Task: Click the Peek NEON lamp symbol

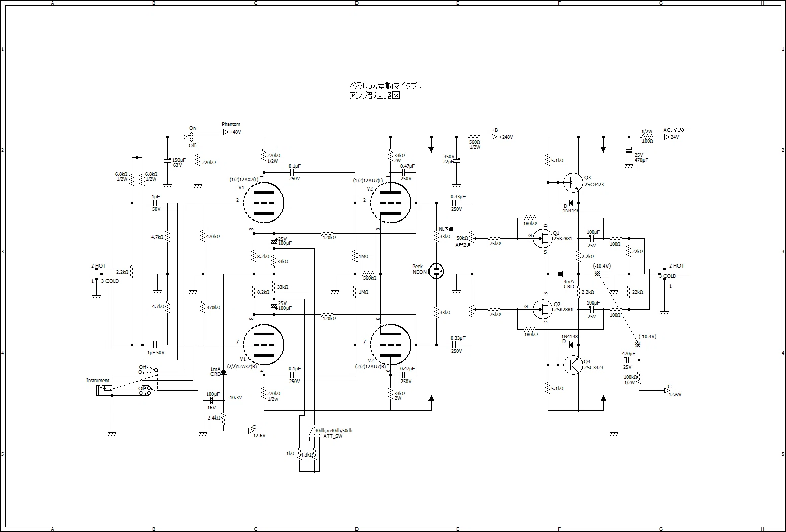Action: tap(436, 271)
